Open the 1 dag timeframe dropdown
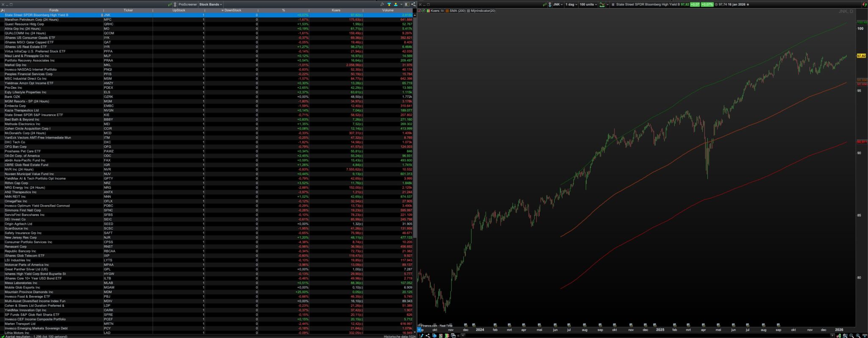 click(x=571, y=5)
